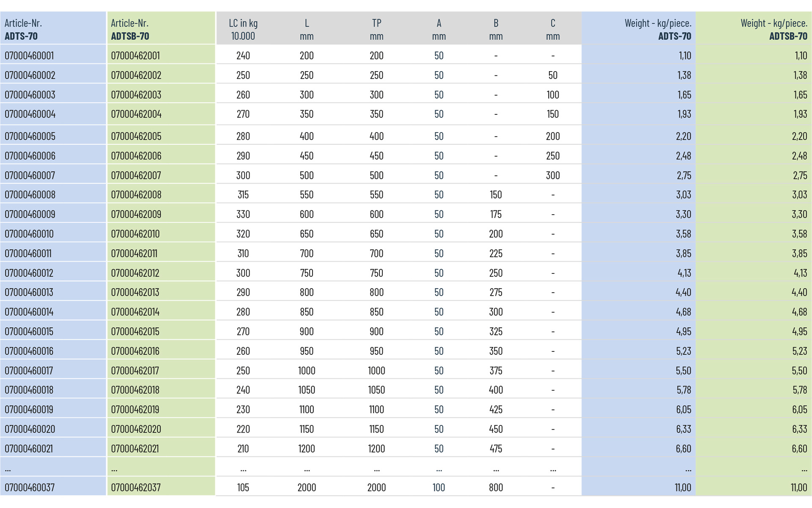Click the ADTSB-70 Article-Nr. column header
This screenshot has width=812, height=508.
pos(130,29)
